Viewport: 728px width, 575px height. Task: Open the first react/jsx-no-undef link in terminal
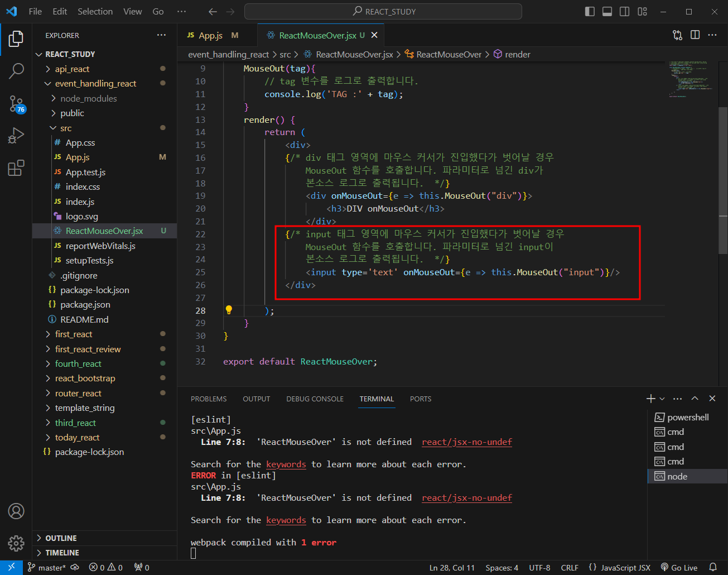(467, 442)
